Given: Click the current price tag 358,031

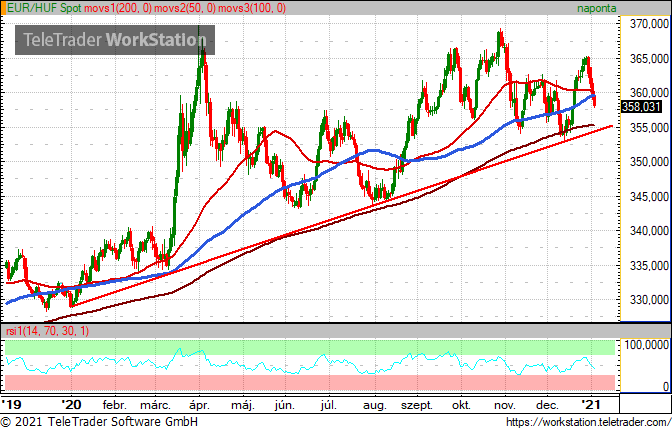Looking at the screenshot, I should (x=641, y=106).
